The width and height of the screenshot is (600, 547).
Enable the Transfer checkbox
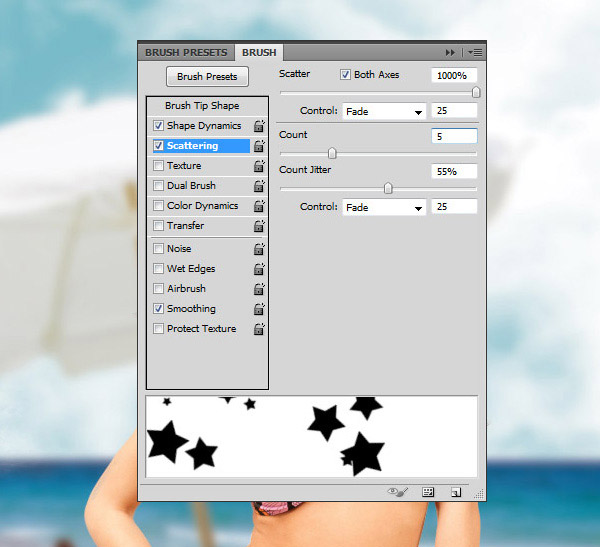pyautogui.click(x=158, y=225)
